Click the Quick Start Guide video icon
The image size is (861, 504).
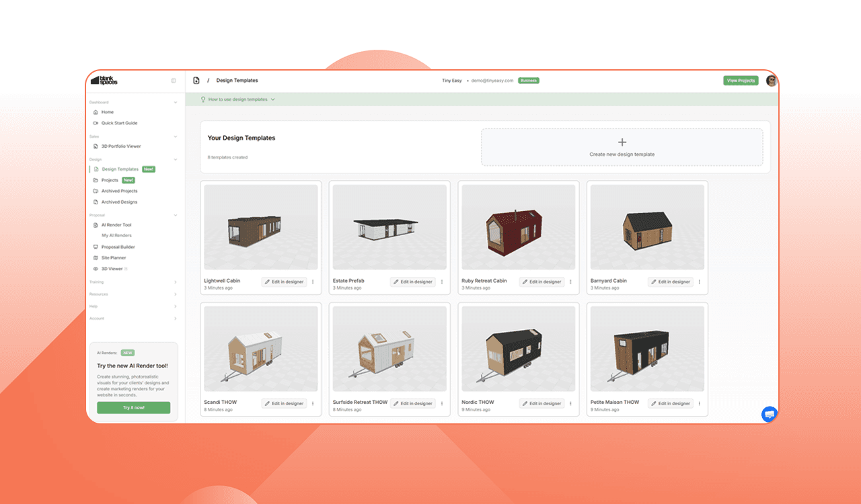[x=96, y=123]
